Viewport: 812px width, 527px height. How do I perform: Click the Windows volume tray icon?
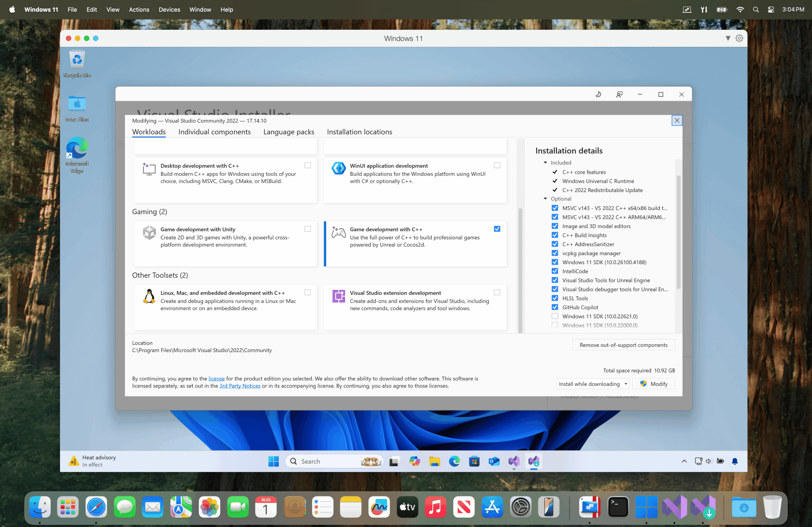tap(709, 461)
